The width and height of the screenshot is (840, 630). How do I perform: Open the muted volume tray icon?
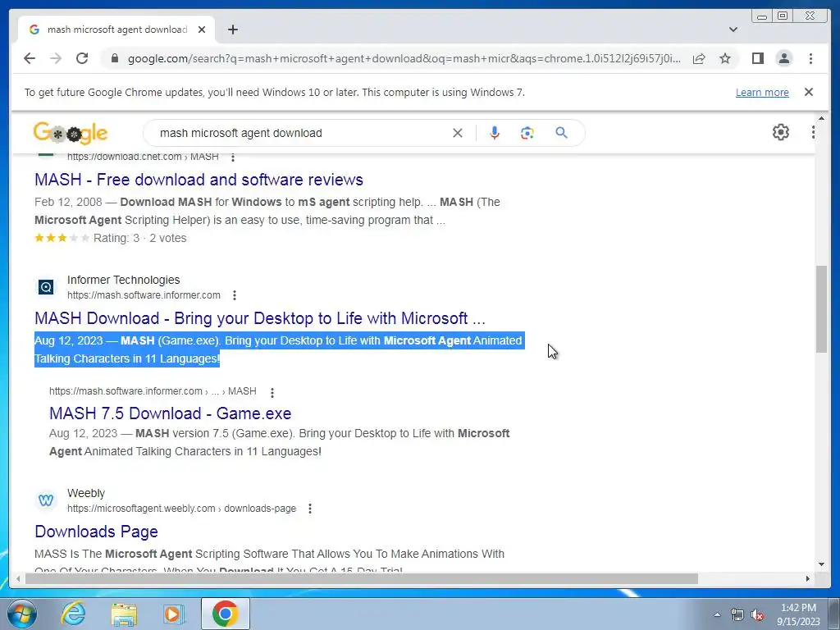tap(757, 614)
